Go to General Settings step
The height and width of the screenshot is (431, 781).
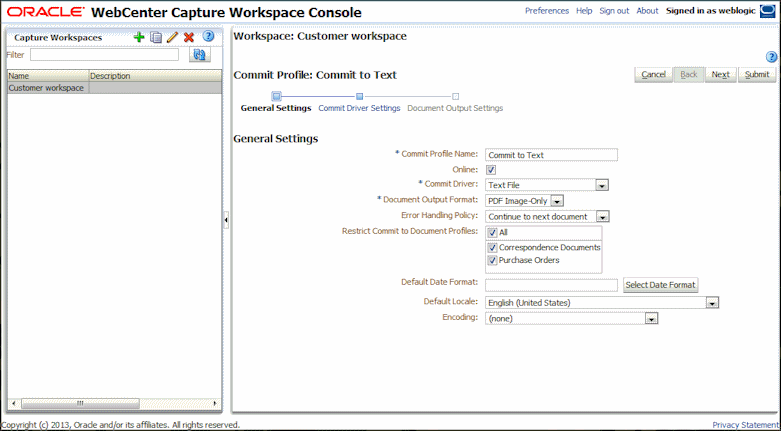coord(276,108)
